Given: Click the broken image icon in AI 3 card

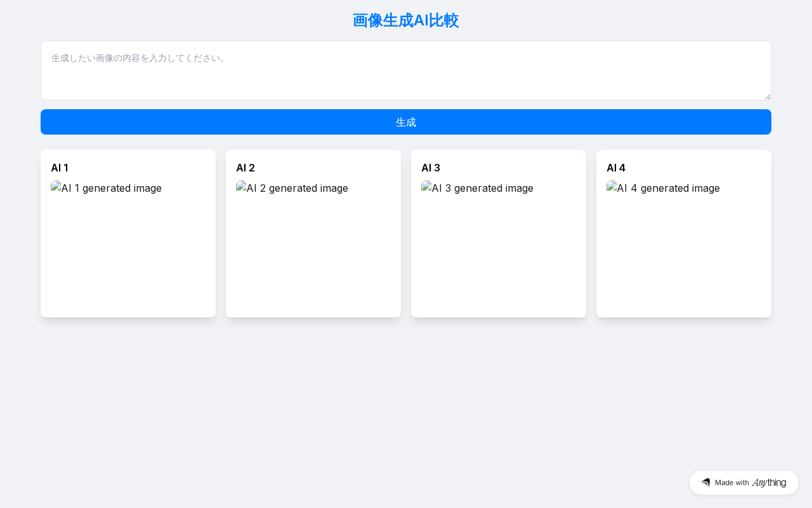Looking at the screenshot, I should tap(426, 187).
